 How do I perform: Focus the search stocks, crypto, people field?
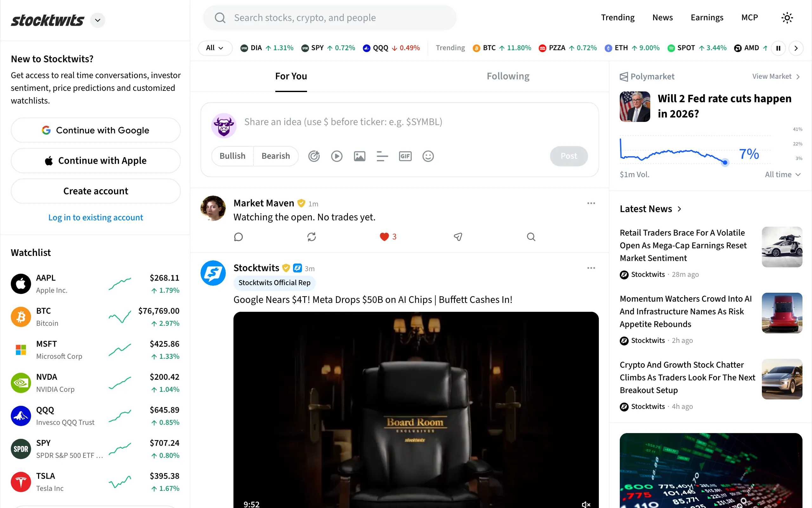coord(330,18)
